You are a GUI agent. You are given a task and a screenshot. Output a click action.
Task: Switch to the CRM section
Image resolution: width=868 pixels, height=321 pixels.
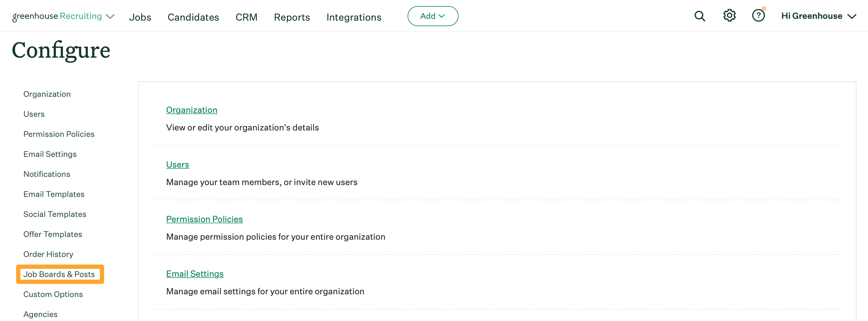(x=246, y=17)
